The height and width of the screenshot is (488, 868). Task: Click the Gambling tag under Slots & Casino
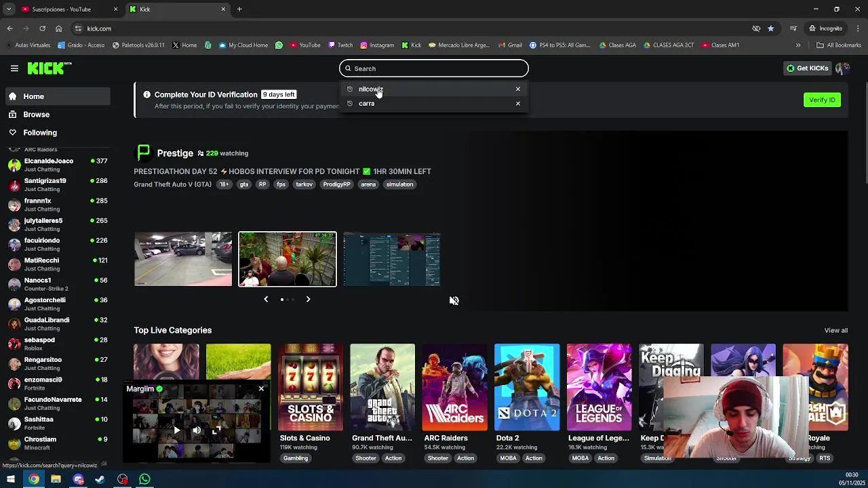[296, 458]
